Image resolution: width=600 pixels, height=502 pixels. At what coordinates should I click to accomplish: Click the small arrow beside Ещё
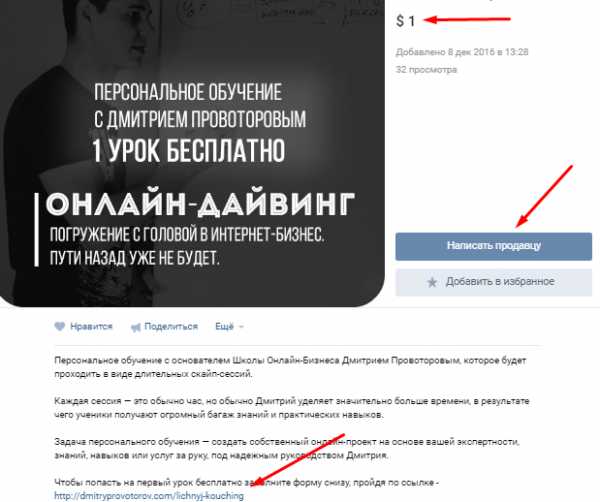click(241, 327)
